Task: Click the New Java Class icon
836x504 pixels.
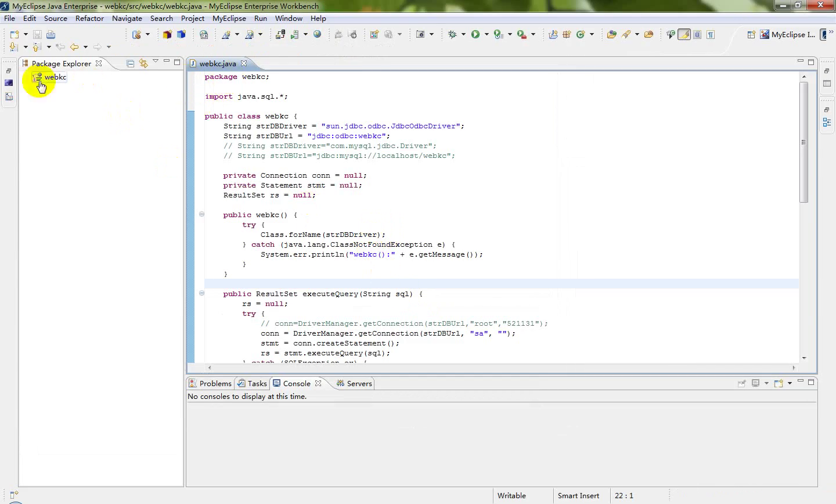Action: coord(581,35)
